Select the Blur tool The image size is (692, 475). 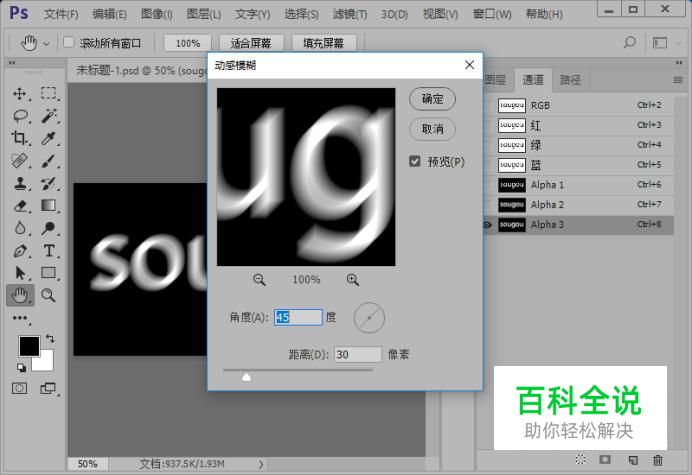(20, 228)
